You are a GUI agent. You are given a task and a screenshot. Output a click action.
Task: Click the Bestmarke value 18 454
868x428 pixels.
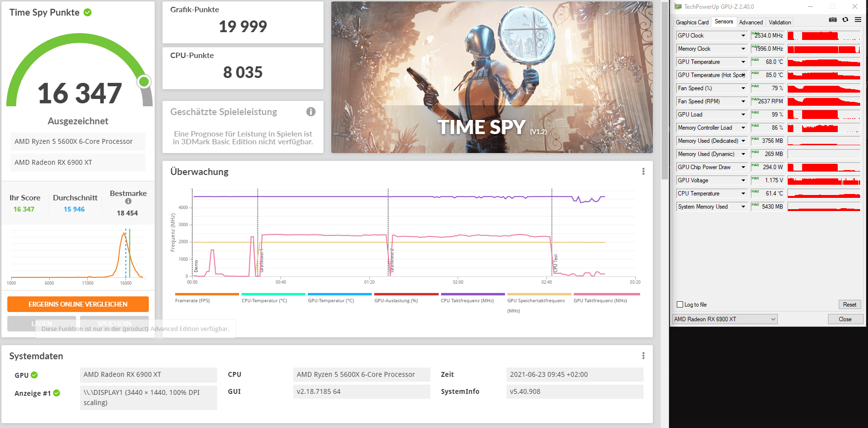(127, 213)
